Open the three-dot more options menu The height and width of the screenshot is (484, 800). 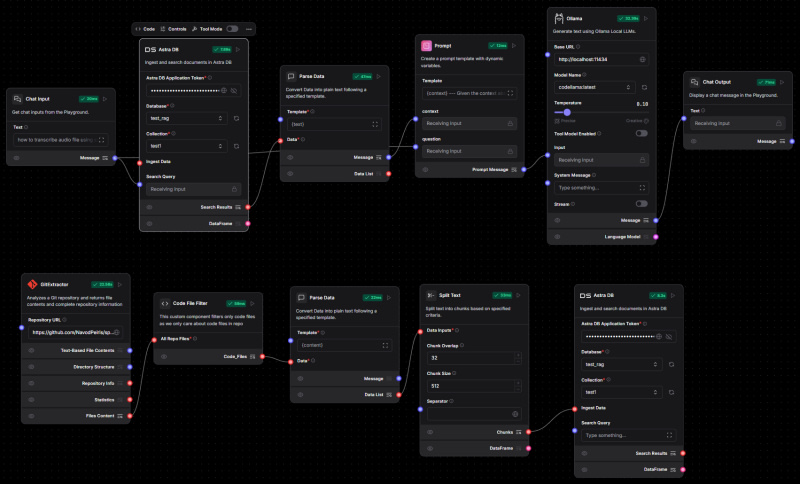[249, 29]
